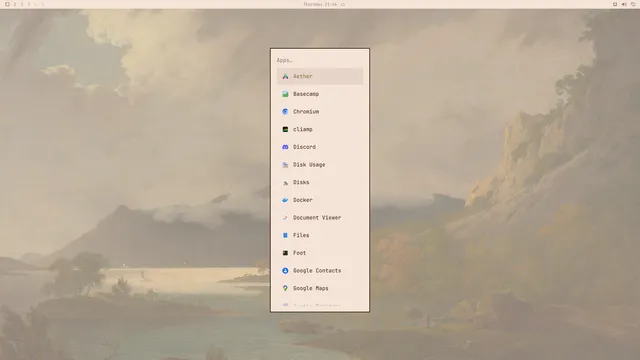
Task: Open the Google Contacts entry
Action: point(320,271)
